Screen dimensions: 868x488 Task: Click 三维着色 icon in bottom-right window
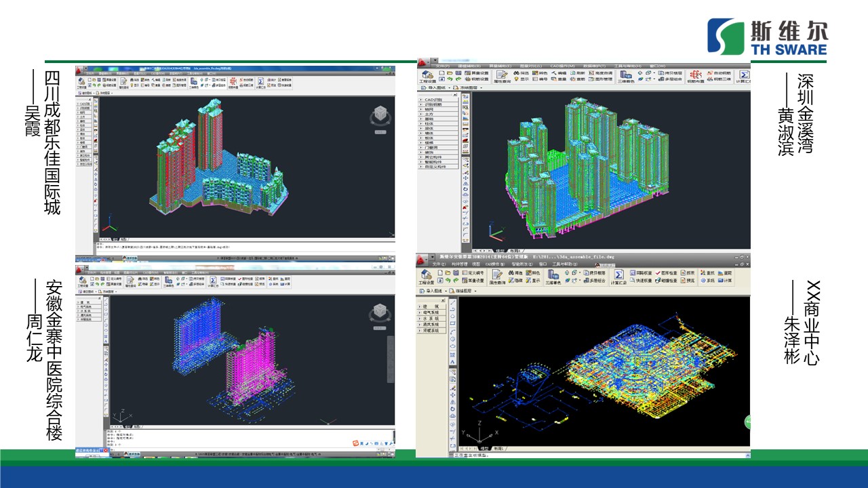point(553,277)
